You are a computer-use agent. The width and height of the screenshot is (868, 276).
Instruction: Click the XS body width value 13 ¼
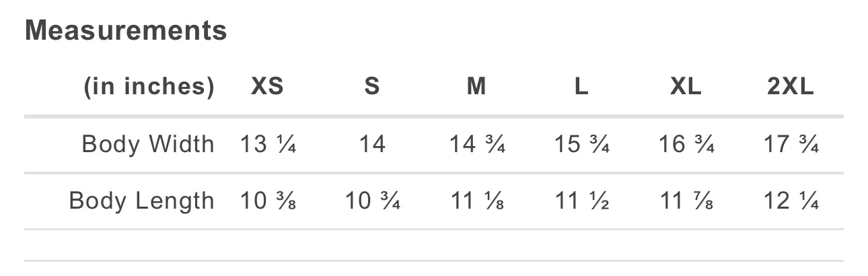coord(268,144)
